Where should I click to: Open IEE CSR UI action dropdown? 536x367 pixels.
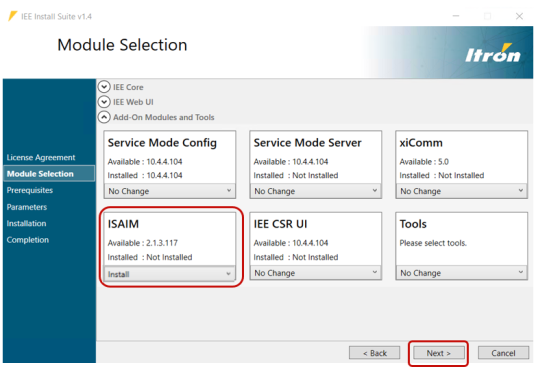(316, 273)
